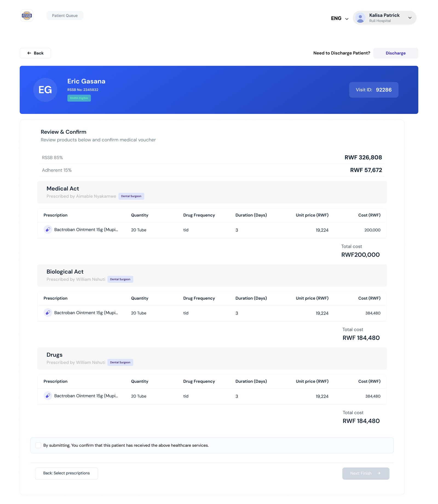
Task: Click RSSB No: 2345832 text
Action: pyautogui.click(x=83, y=90)
